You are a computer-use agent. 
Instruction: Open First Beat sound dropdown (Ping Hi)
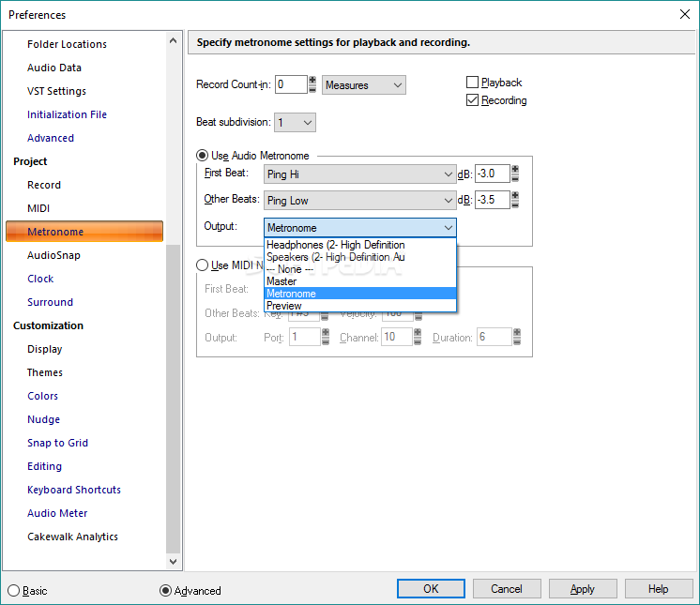(359, 174)
